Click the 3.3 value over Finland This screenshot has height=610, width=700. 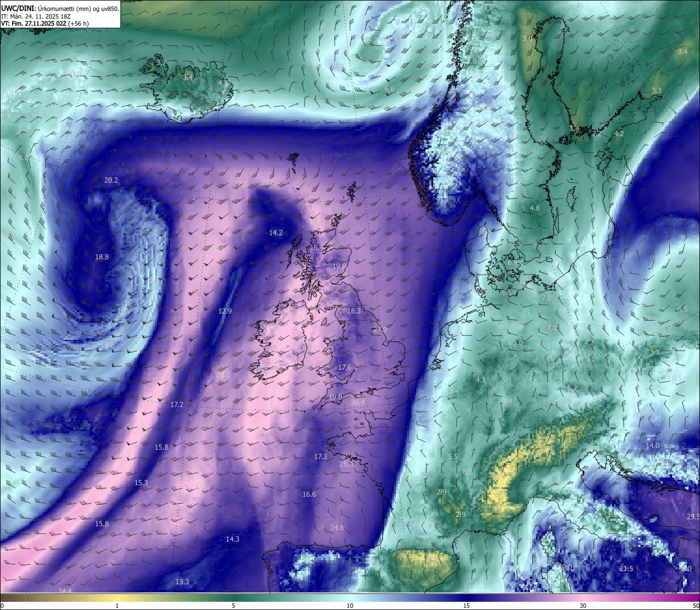pyautogui.click(x=656, y=90)
